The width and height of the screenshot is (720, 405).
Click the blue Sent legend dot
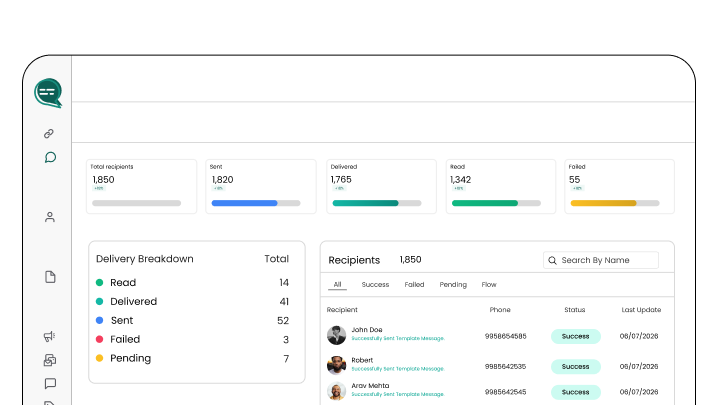tap(99, 320)
